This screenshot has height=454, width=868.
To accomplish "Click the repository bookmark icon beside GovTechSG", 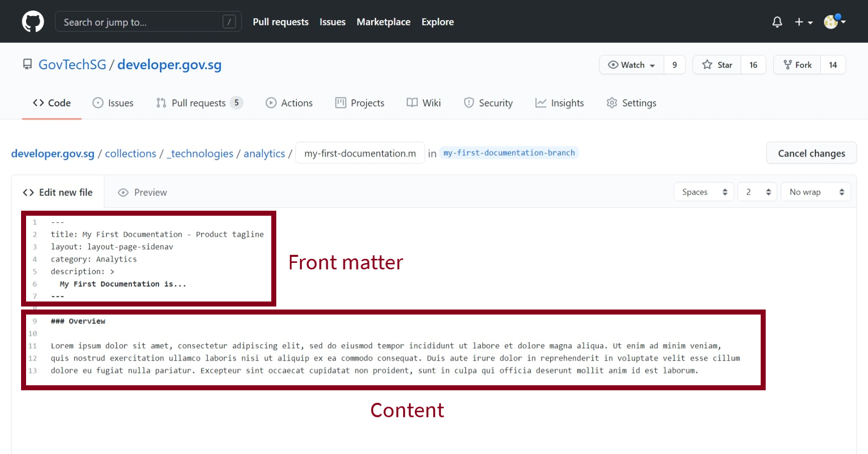I will (27, 64).
